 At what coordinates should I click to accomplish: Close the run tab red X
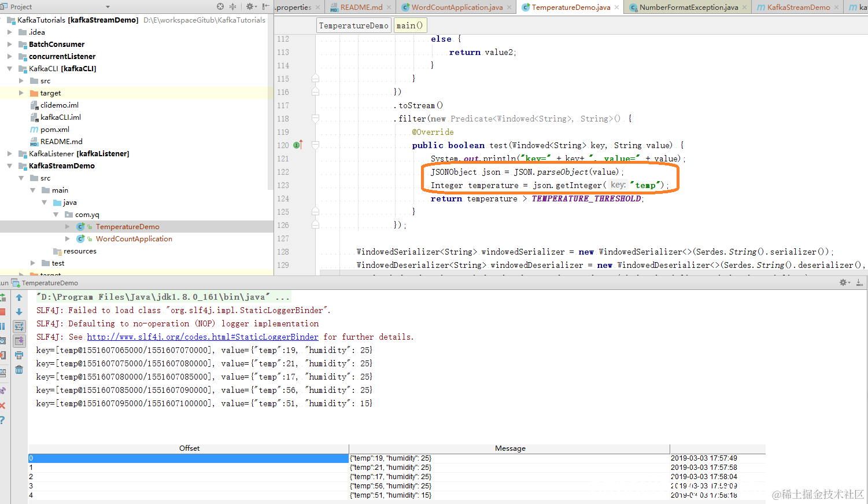pyautogui.click(x=2, y=406)
